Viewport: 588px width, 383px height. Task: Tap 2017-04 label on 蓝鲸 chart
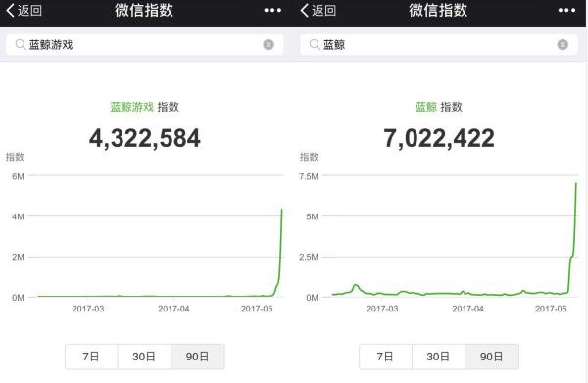click(x=467, y=309)
